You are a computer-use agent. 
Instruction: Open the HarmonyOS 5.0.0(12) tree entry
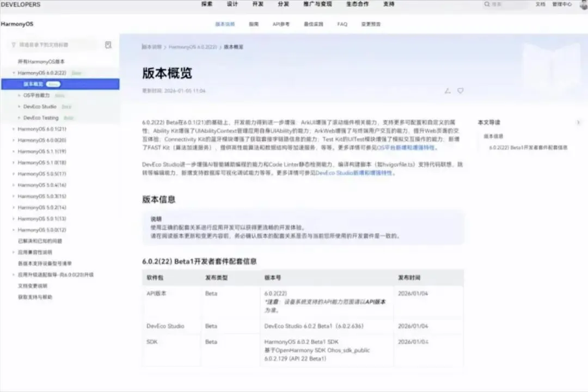pyautogui.click(x=42, y=230)
